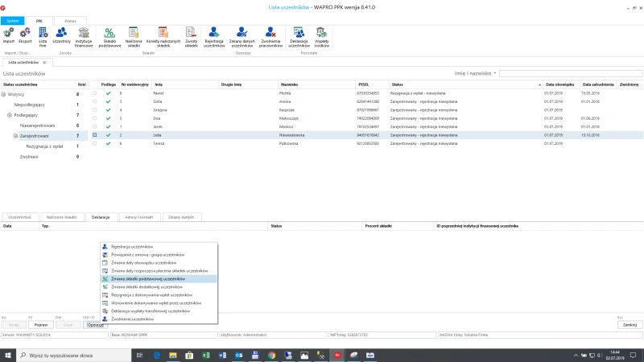Uncheck the checkbox for Lidia row
The image size is (644, 362).
pos(94,135)
